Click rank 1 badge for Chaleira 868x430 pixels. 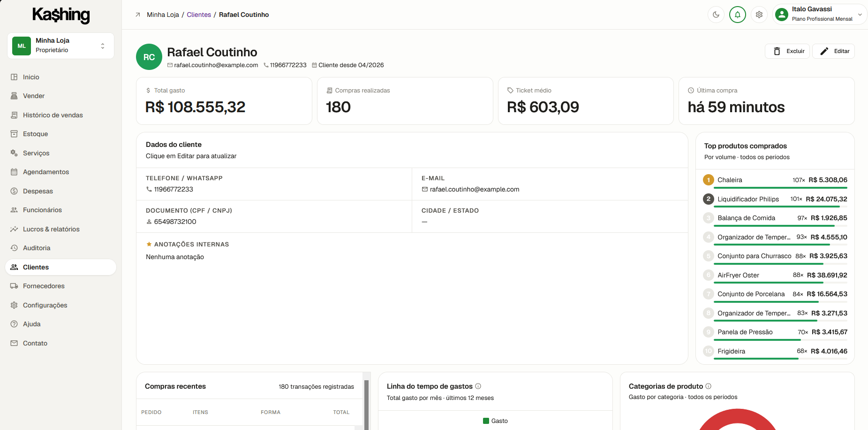[708, 180]
